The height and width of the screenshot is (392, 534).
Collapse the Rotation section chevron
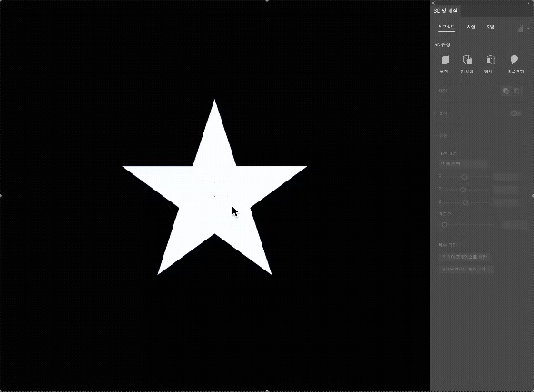point(436,136)
